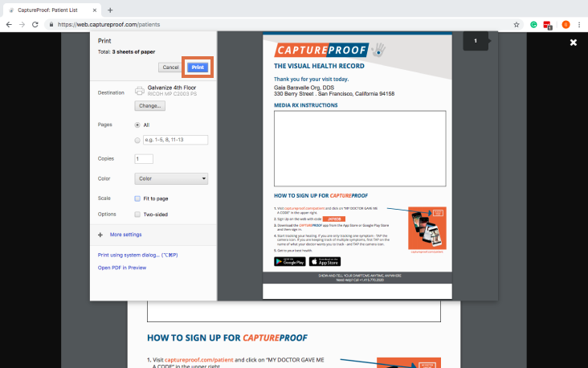The height and width of the screenshot is (368, 588).
Task: Click the plus icon beside More settings
Action: [x=100, y=235]
